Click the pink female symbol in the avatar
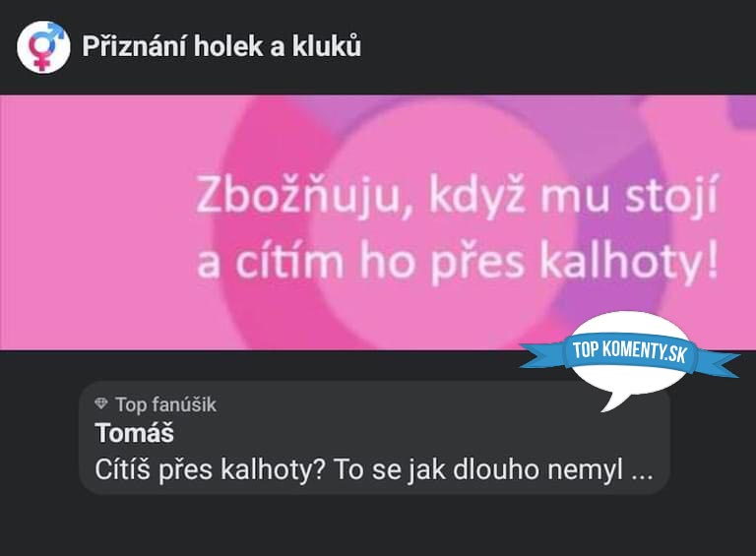 [x=40, y=52]
